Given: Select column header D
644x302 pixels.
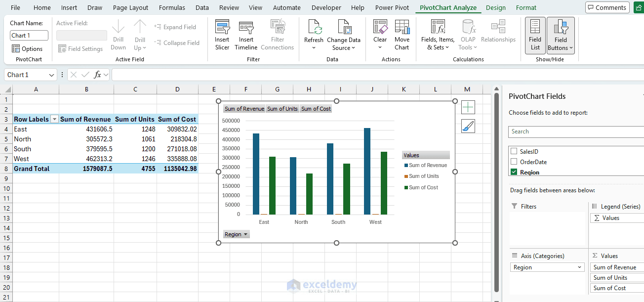Looking at the screenshot, I should coord(177,89).
